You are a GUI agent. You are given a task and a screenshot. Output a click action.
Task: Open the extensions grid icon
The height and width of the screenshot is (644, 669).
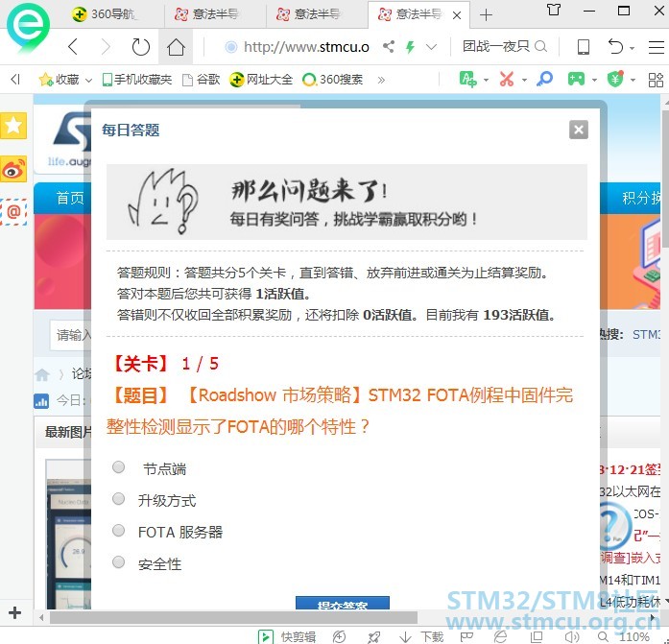tap(656, 80)
